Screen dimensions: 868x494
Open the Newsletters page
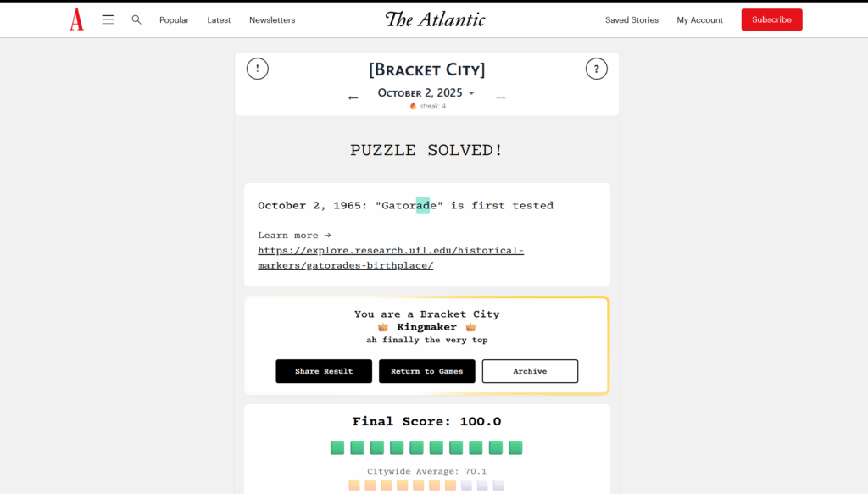(x=271, y=19)
